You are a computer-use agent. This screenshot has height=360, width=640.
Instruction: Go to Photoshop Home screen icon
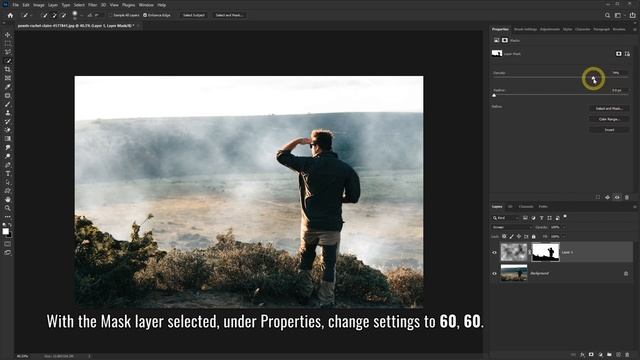coord(10,15)
